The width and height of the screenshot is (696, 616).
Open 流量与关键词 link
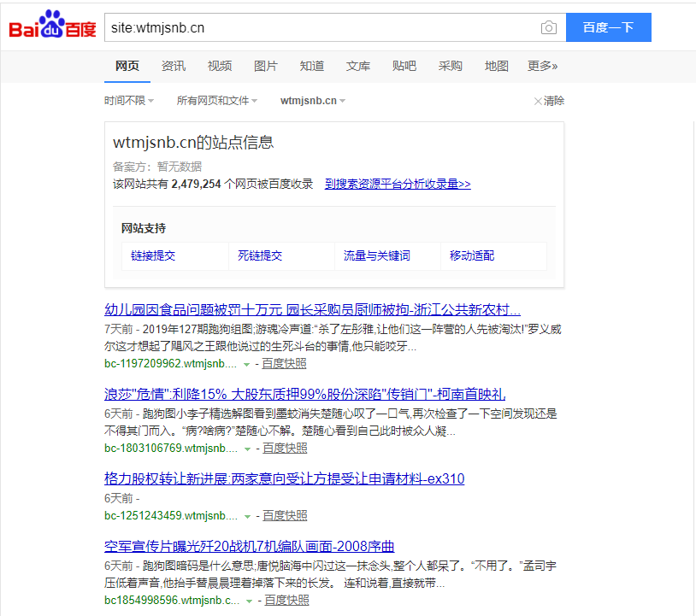377,256
